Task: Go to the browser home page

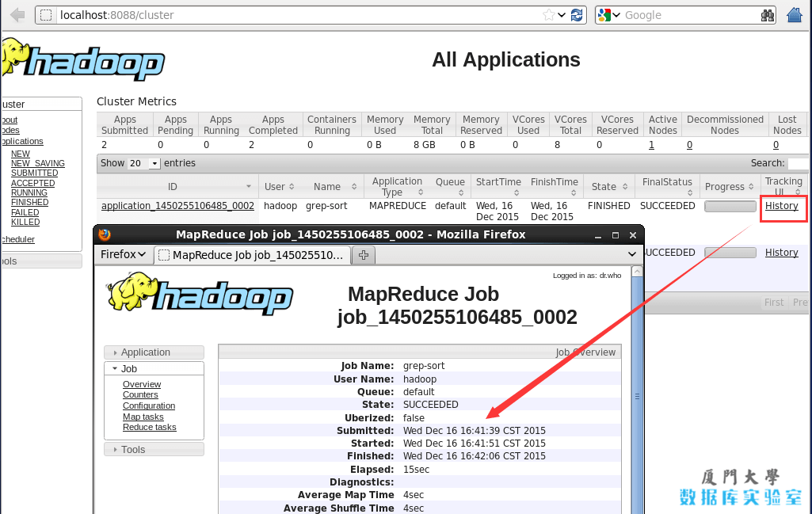Action: [x=795, y=15]
